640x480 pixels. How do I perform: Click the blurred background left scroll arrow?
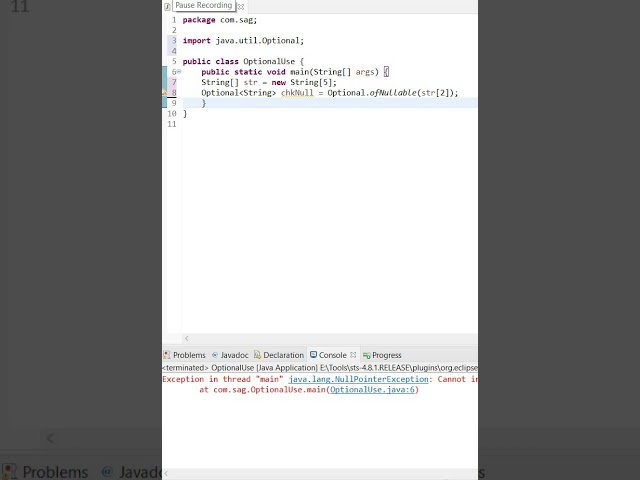[x=50, y=439]
